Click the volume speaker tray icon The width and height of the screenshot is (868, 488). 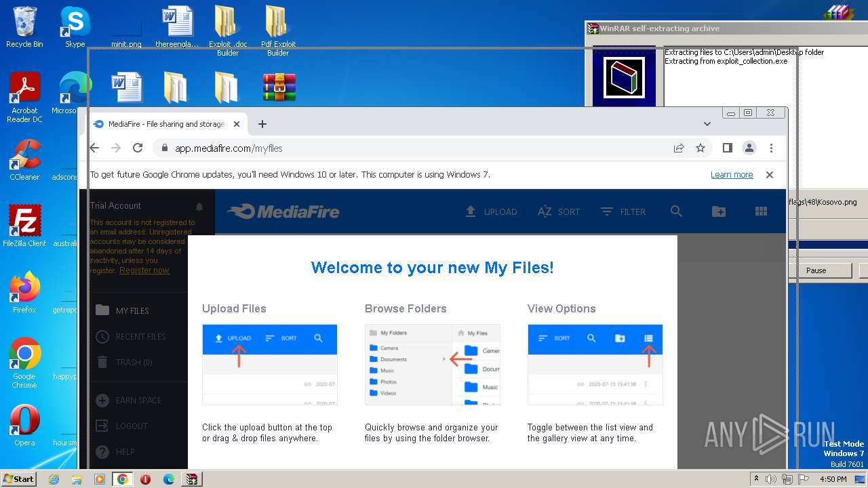(x=771, y=479)
